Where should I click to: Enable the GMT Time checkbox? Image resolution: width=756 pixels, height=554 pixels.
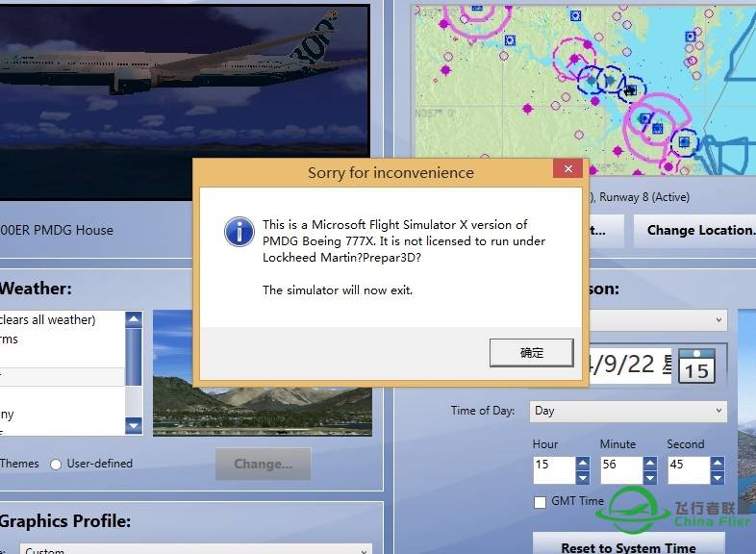point(540,502)
